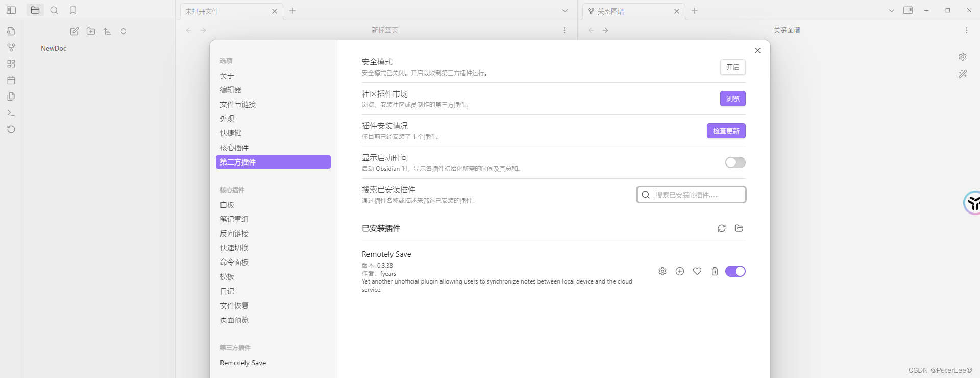Navigate forward in the graph view pane
The image size is (980, 378).
[x=605, y=30]
